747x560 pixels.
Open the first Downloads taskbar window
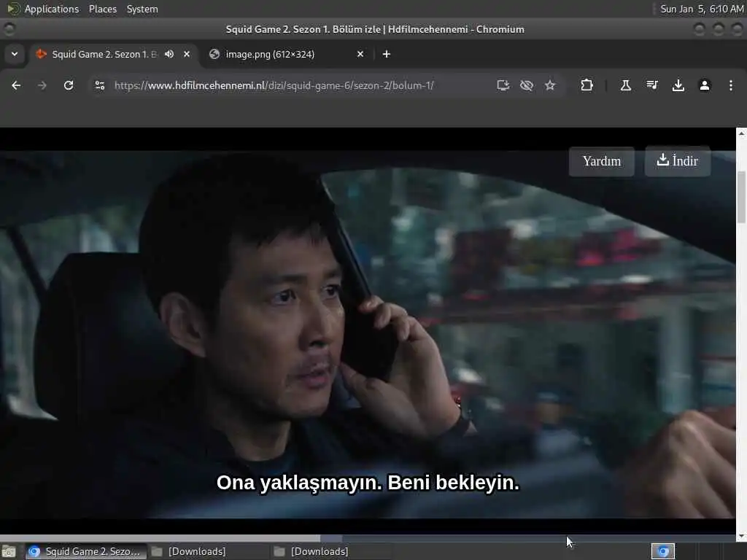(x=208, y=551)
